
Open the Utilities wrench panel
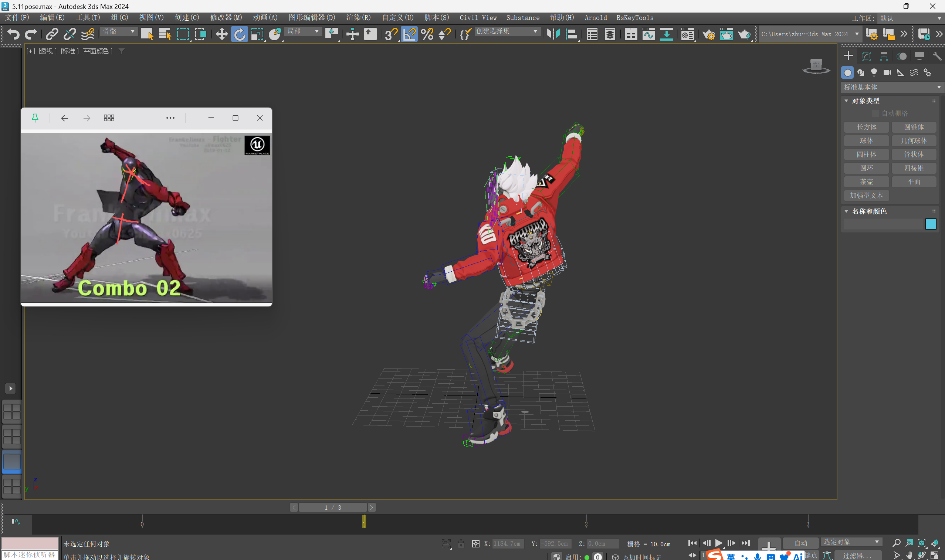[x=937, y=56]
